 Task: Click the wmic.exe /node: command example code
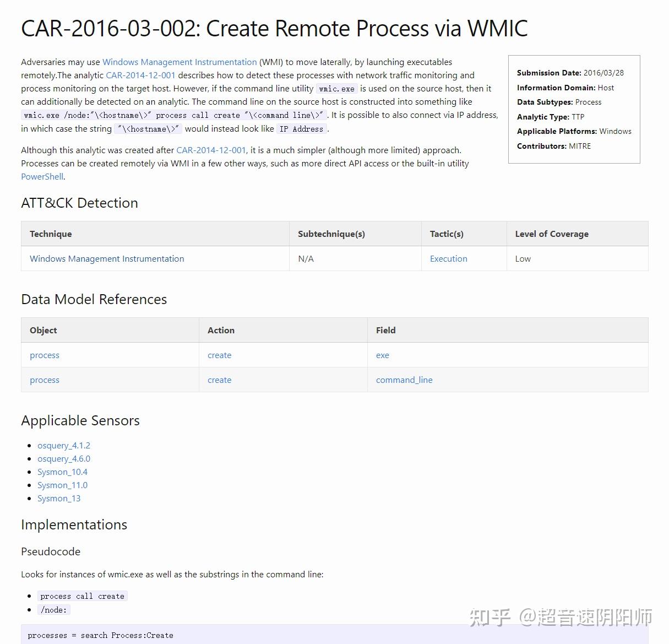(174, 115)
